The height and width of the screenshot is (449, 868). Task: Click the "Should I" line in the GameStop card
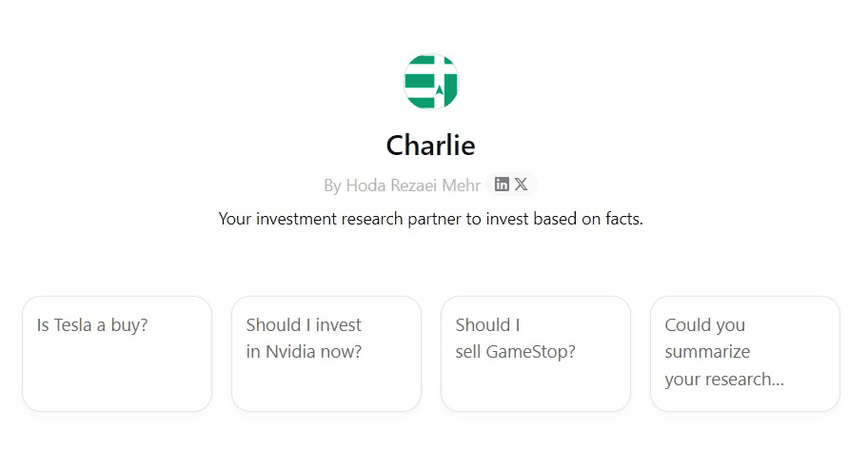point(487,325)
